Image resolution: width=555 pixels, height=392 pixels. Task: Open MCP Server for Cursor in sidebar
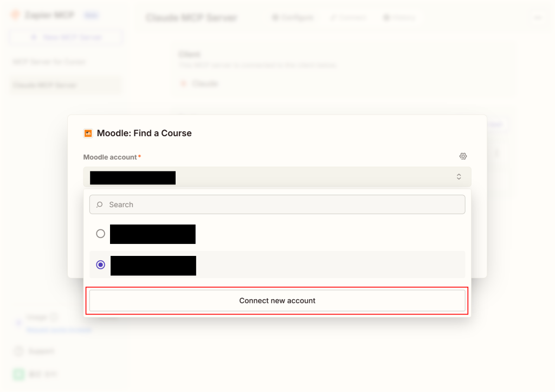[49, 62]
